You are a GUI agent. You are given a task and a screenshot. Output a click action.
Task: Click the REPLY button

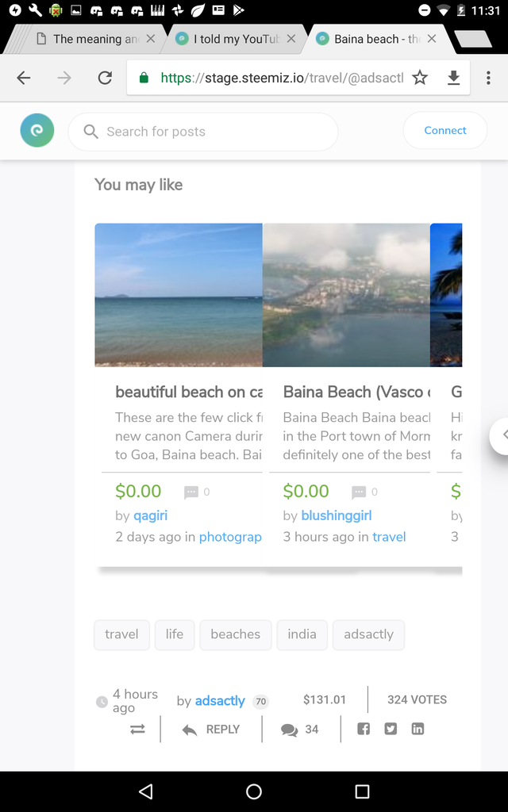211,730
